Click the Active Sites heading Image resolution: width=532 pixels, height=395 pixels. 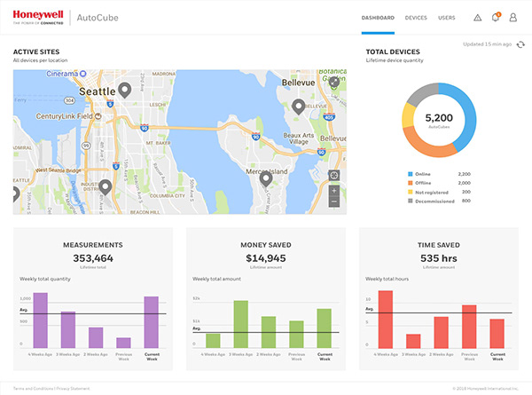36,51
